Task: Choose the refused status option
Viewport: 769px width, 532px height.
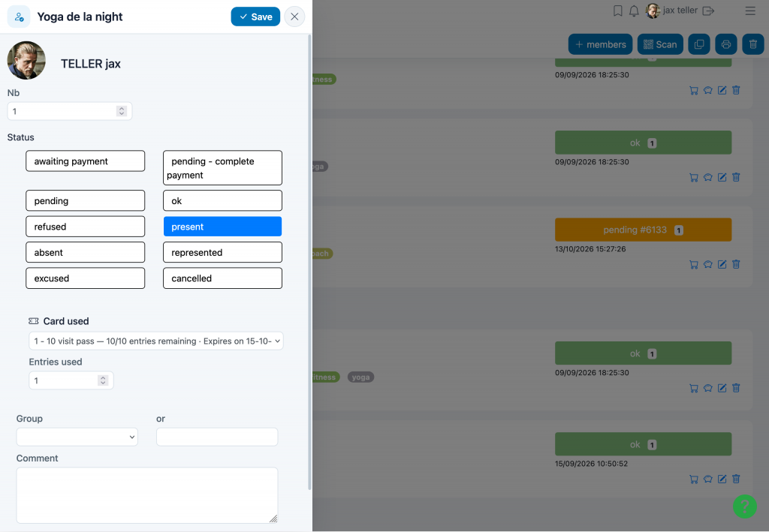Action: point(86,227)
